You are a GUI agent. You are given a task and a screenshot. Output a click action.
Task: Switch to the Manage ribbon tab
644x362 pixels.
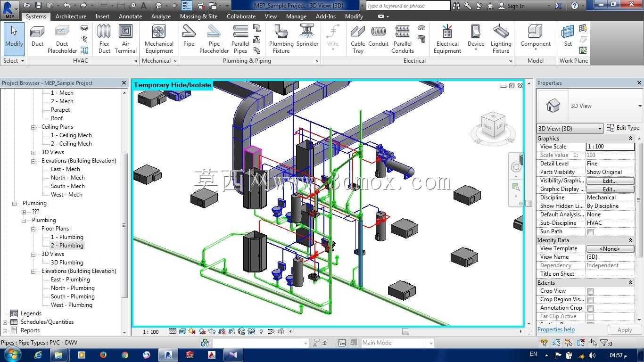[296, 16]
